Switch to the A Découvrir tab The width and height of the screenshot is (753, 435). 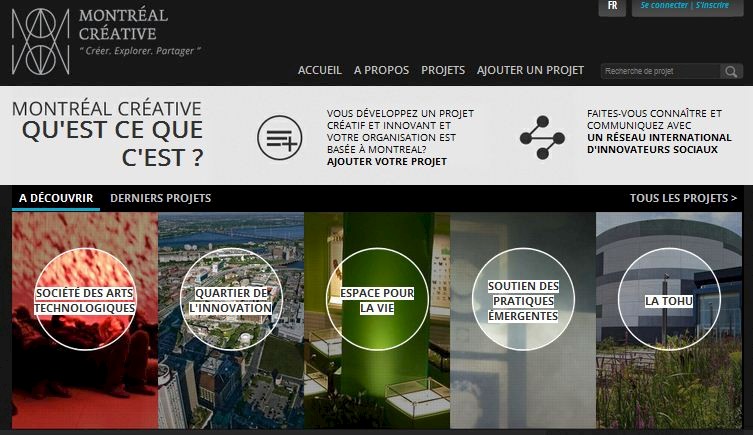pos(56,198)
